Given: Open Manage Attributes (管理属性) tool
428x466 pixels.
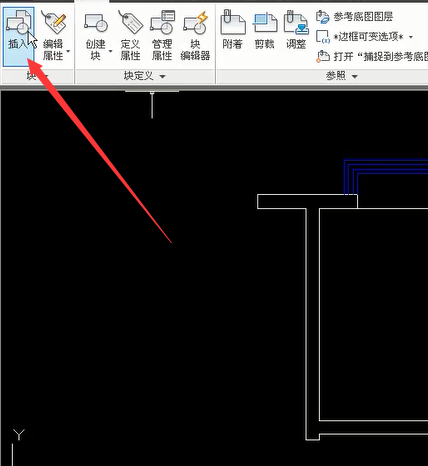Looking at the screenshot, I should [162, 36].
